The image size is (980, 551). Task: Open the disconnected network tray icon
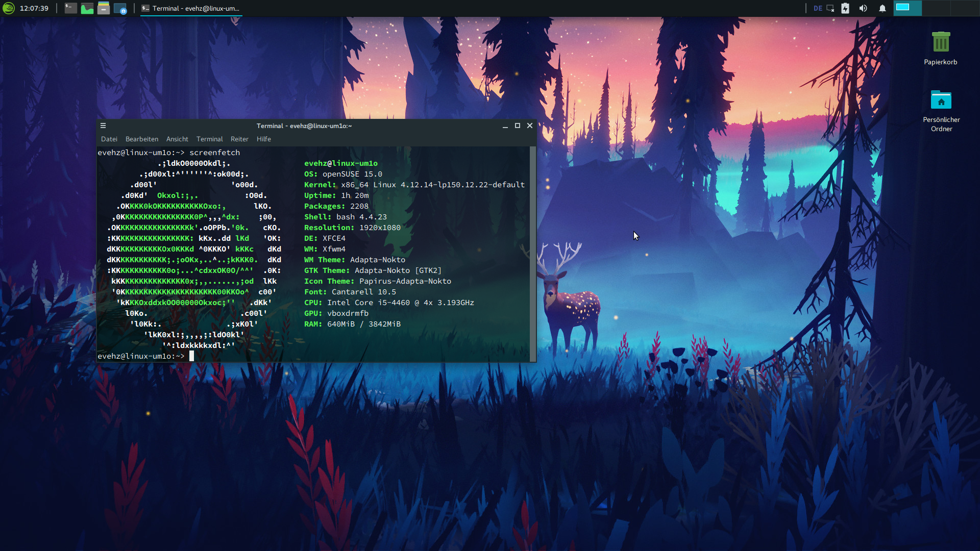tap(830, 8)
